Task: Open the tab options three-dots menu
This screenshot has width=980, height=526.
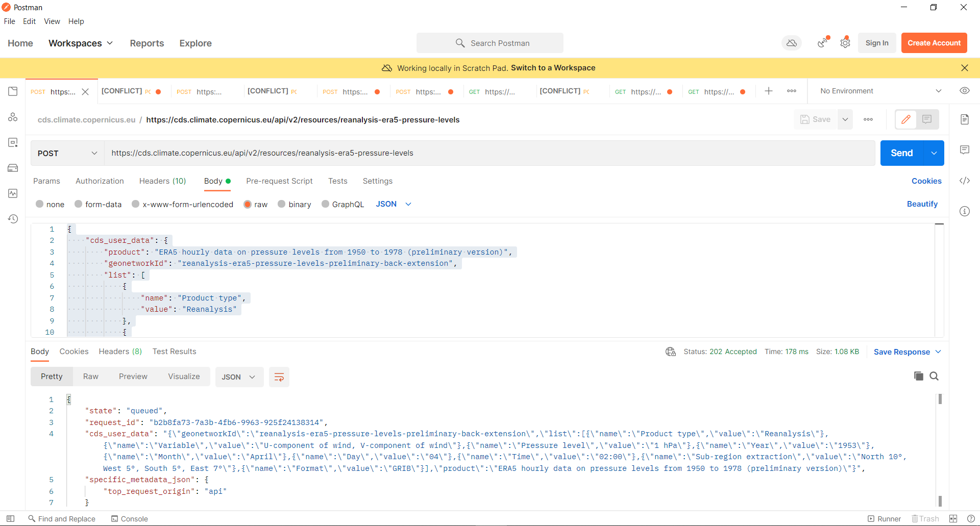Action: 792,91
